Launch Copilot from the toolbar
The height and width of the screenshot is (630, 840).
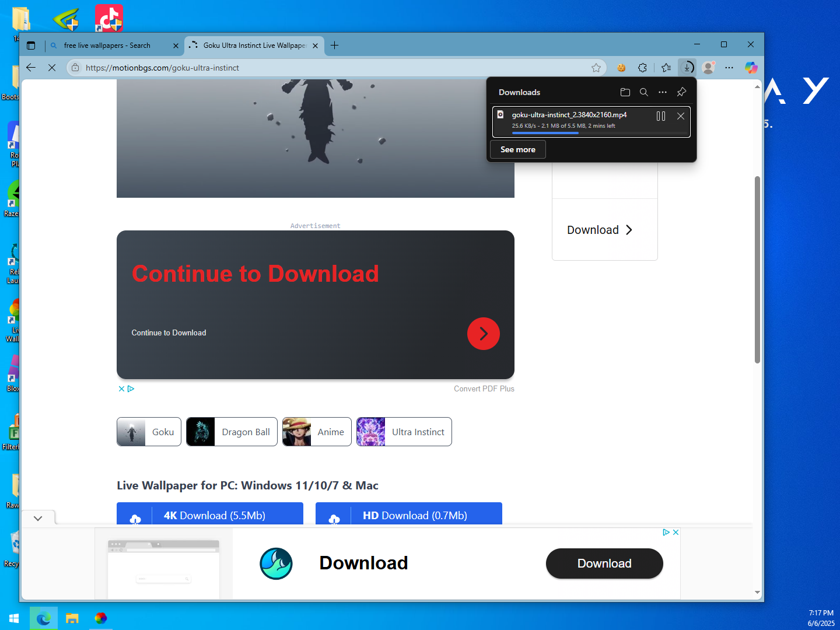(x=751, y=68)
